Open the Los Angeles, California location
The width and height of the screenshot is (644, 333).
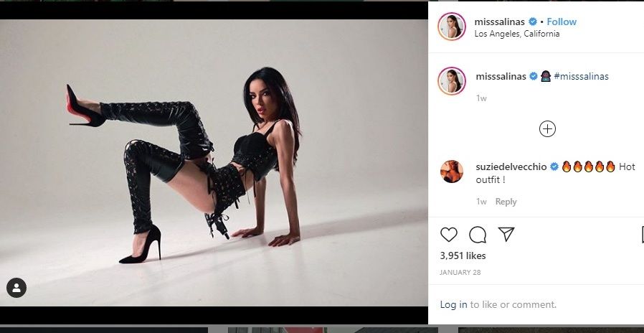[516, 34]
